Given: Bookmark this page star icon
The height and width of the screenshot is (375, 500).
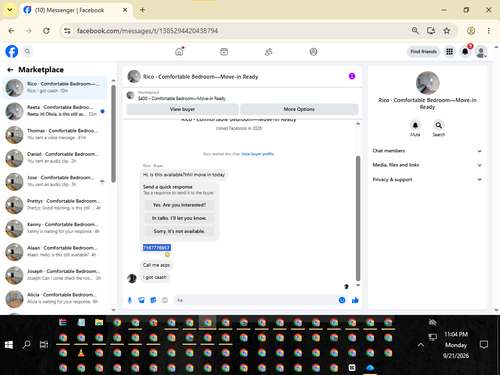Looking at the screenshot, I should [447, 31].
